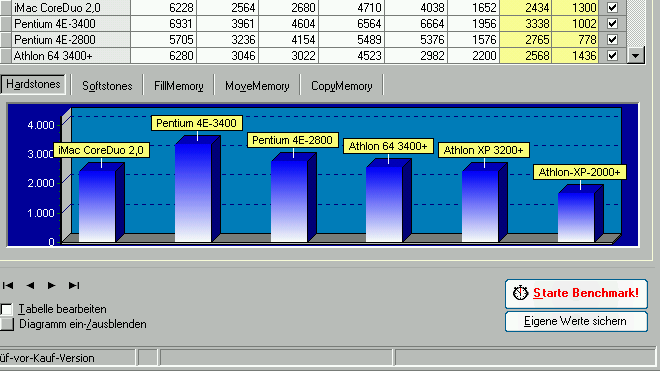Uncheck the Athlon 64 3400+ row checkbox
This screenshot has width=660, height=371.
pyautogui.click(x=612, y=56)
